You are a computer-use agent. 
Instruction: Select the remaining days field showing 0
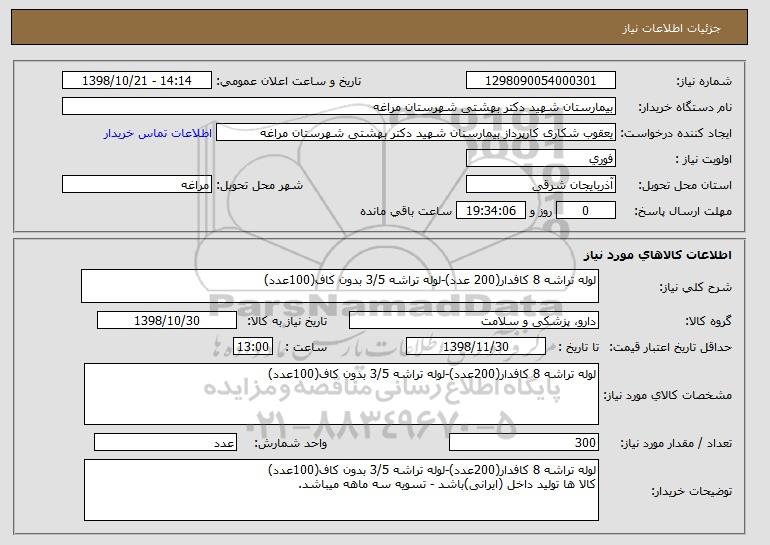tap(585, 211)
